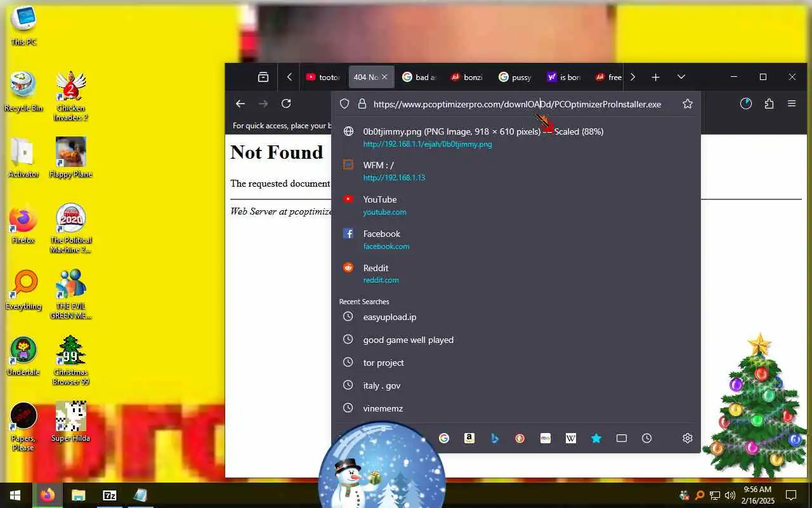The width and height of the screenshot is (812, 508).
Task: Select recent search 'italy . gov'
Action: (516, 385)
